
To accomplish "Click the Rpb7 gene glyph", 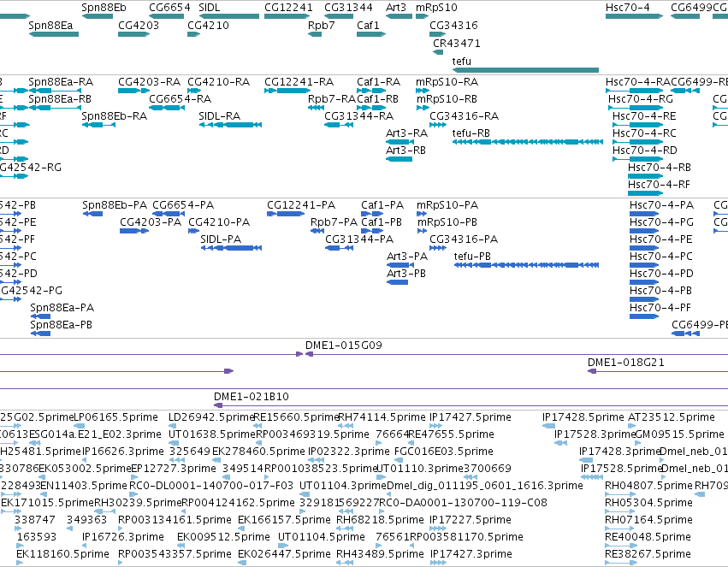I will click(x=315, y=34).
